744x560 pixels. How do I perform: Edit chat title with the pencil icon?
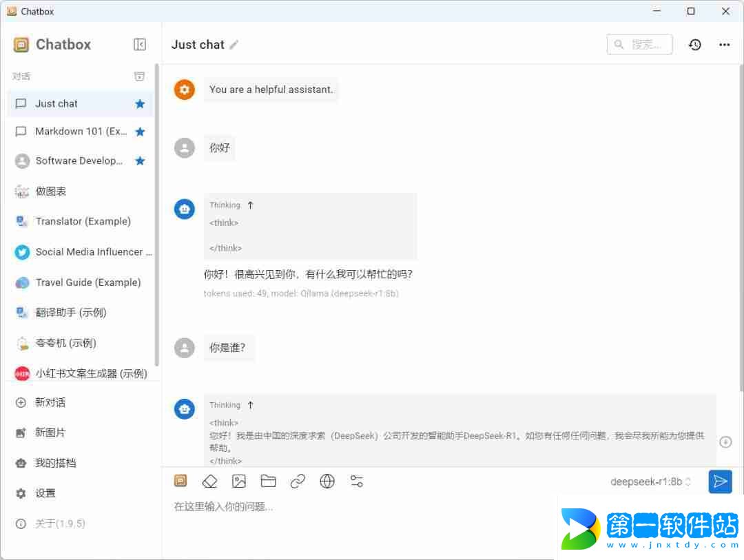pyautogui.click(x=234, y=45)
